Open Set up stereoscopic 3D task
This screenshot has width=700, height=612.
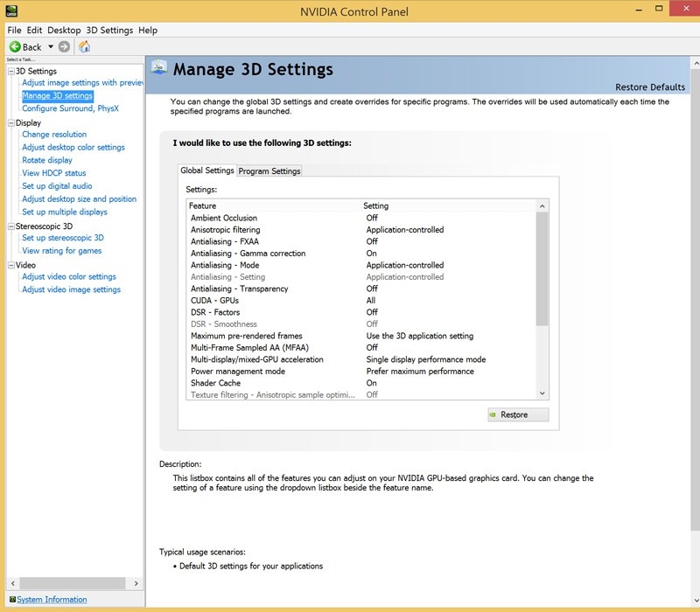tap(63, 238)
